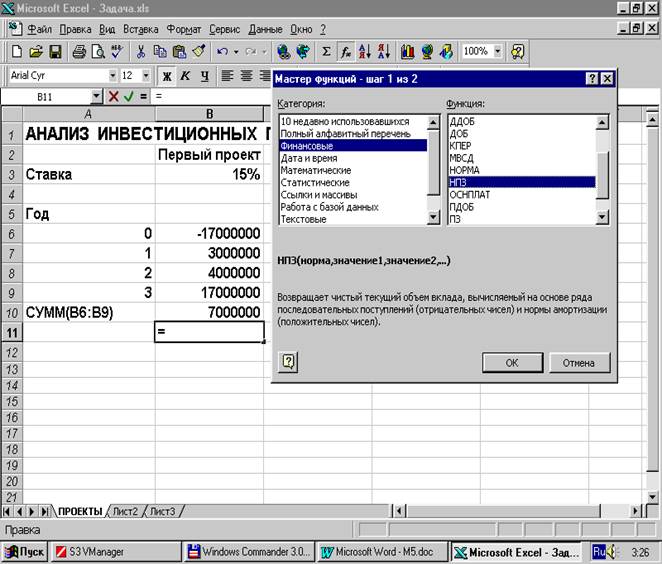Viewport: 662px width, 564px height.
Task: Confirm formula entry with green check
Action: [129, 96]
